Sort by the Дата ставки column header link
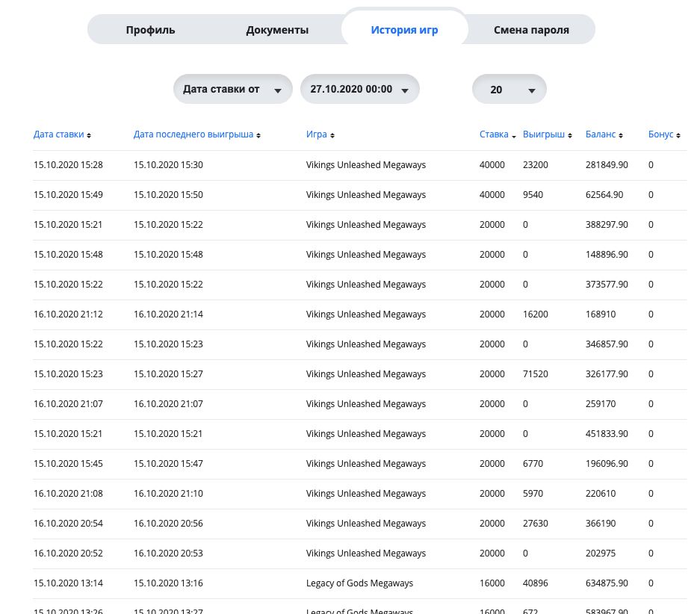700x614 pixels. pyautogui.click(x=58, y=134)
